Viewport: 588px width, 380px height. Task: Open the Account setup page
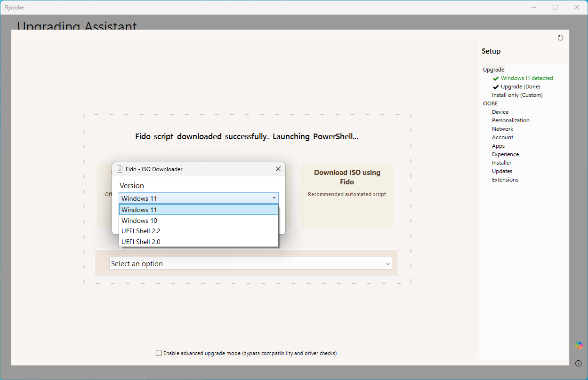pos(502,137)
